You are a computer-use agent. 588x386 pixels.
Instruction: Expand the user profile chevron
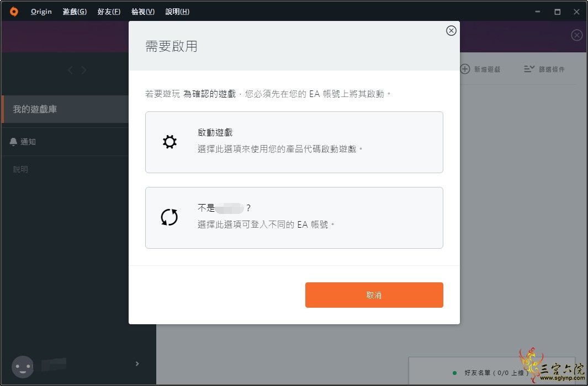(137, 363)
